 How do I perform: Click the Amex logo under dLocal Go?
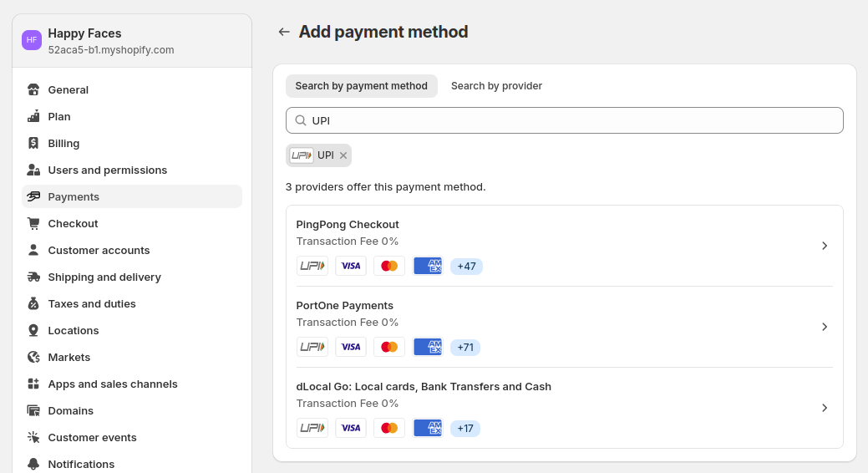pyautogui.click(x=428, y=428)
